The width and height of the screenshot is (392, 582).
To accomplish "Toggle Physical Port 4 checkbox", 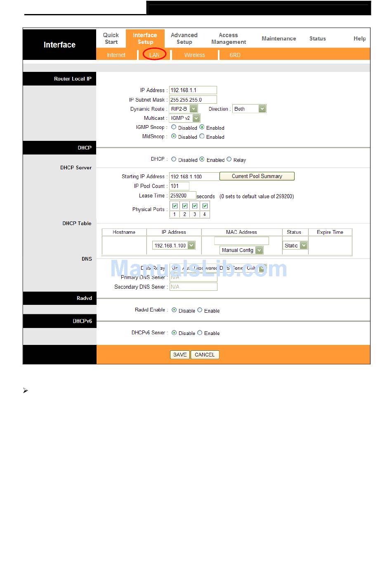I will coord(205,206).
